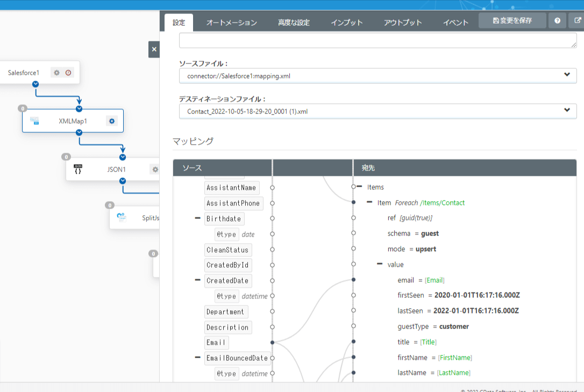The image size is (584, 392).
Task: Switch to オートメーション tab
Action: (232, 23)
